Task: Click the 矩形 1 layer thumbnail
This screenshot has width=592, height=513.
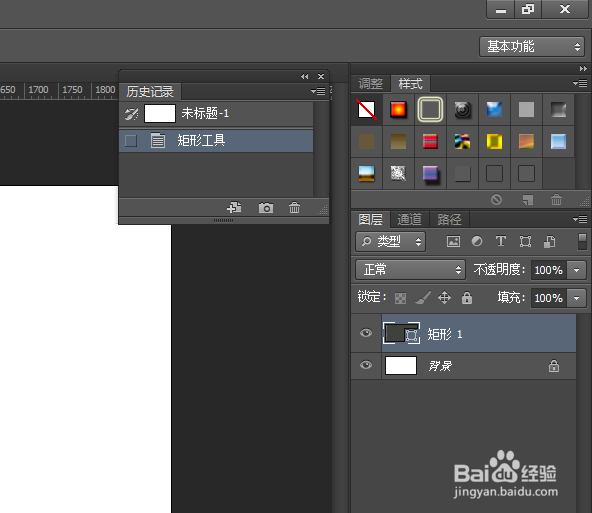Action: click(401, 333)
